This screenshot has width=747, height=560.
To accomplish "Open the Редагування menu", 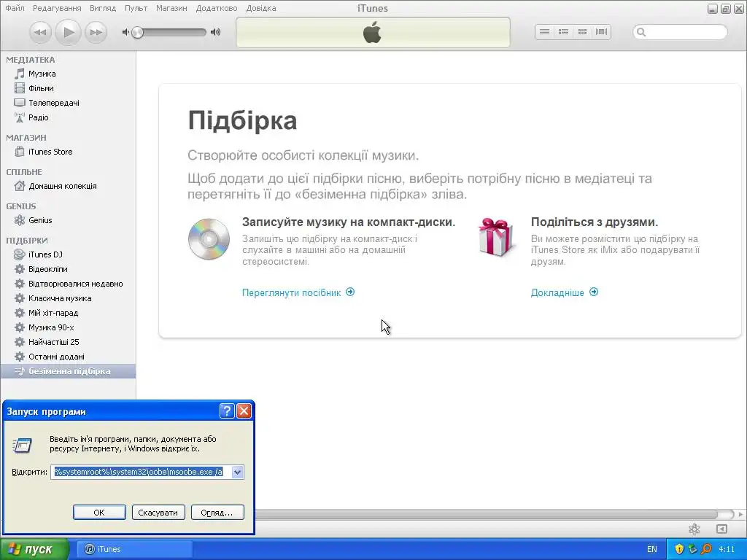I will tap(57, 8).
